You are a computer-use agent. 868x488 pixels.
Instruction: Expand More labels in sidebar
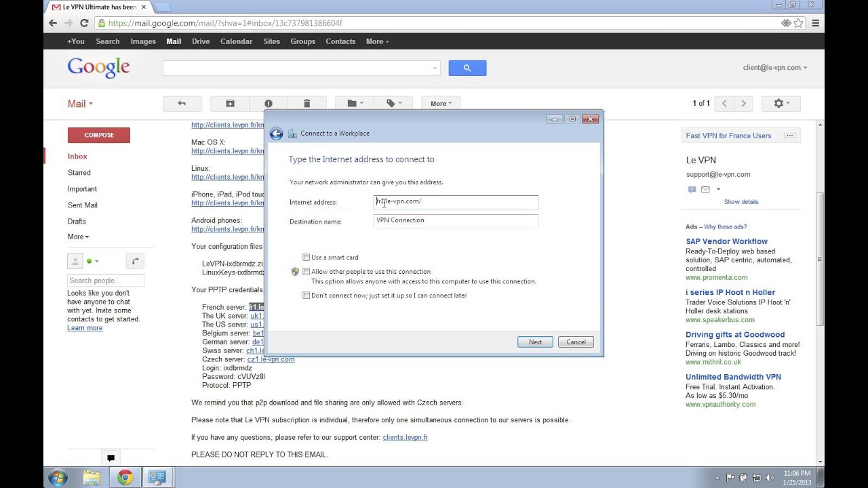coord(78,237)
